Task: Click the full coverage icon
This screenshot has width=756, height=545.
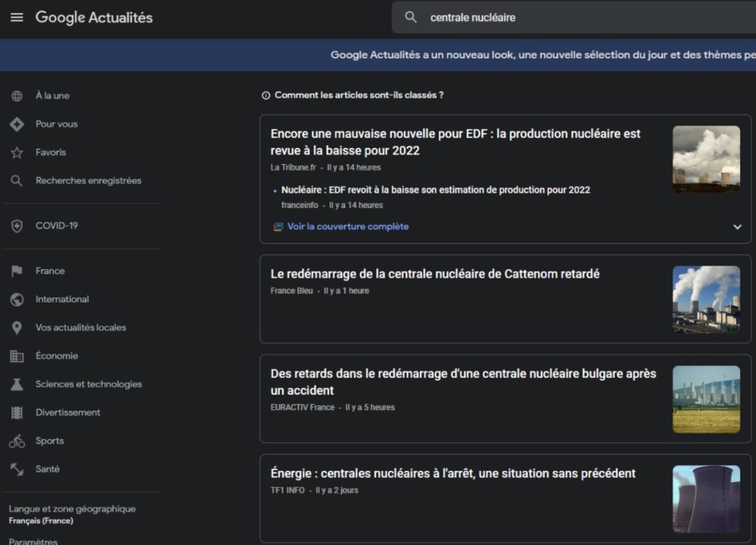Action: [278, 227]
